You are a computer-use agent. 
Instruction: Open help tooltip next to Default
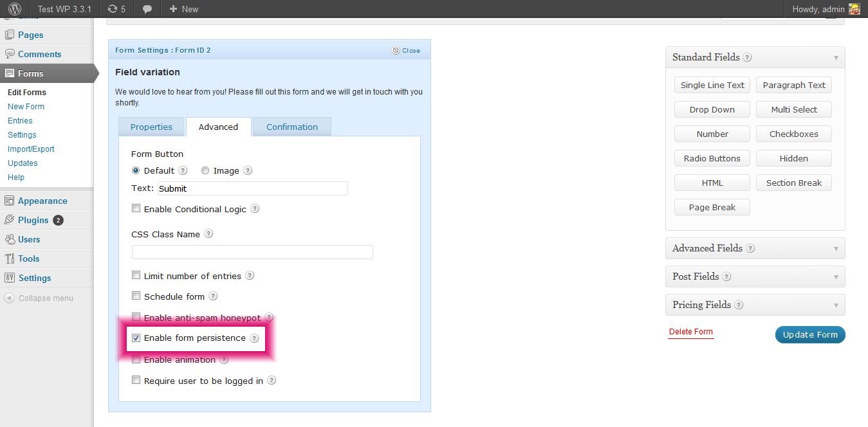[x=183, y=171]
